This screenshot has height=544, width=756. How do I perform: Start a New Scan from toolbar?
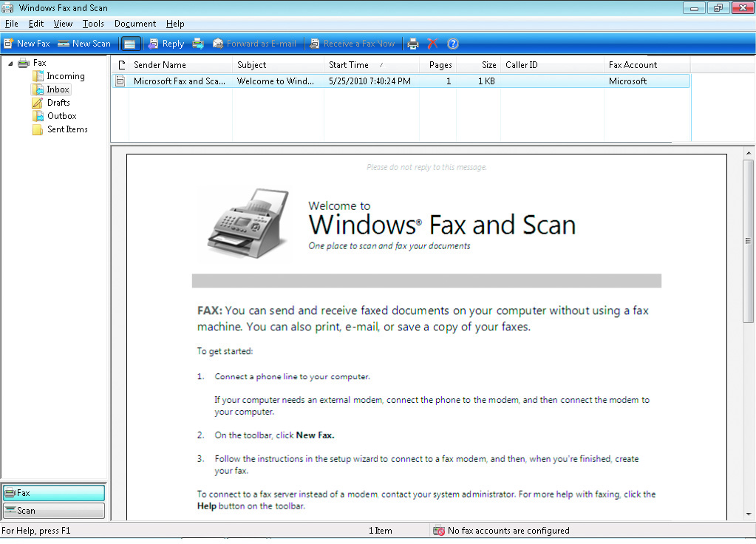[84, 44]
